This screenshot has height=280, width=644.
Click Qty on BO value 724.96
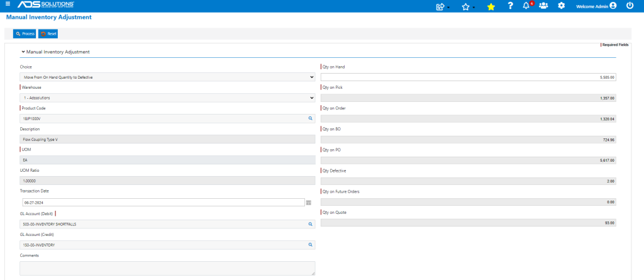468,140
